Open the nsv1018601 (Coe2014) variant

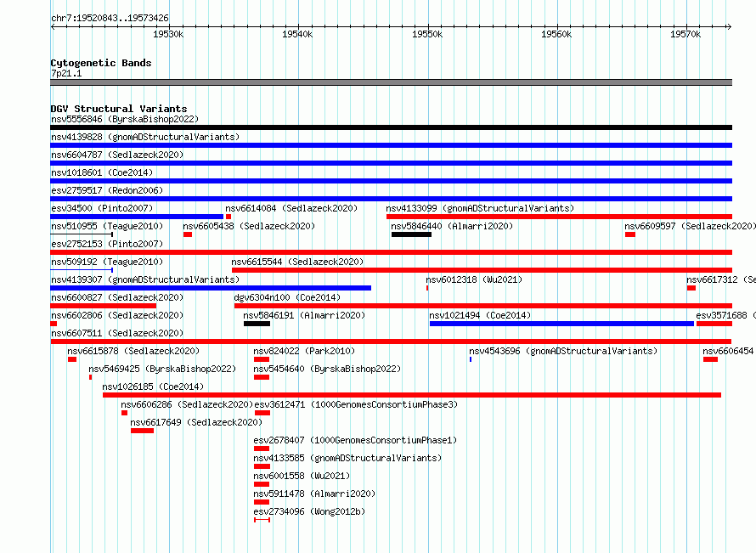102,172
